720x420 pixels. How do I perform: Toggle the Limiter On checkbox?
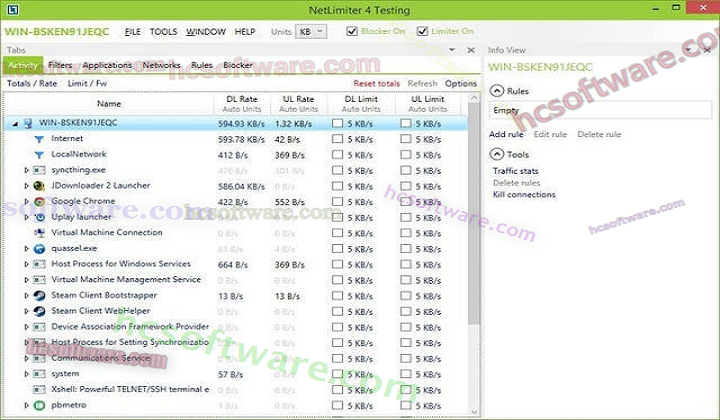point(422,31)
